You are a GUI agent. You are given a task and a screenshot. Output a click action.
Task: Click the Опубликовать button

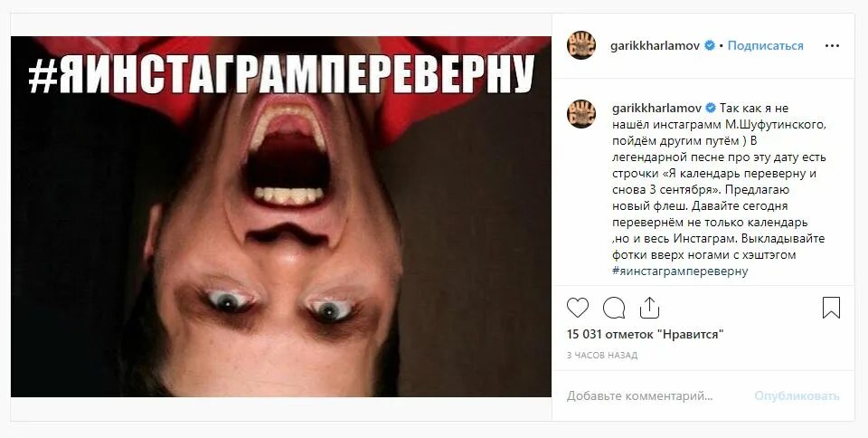797,395
